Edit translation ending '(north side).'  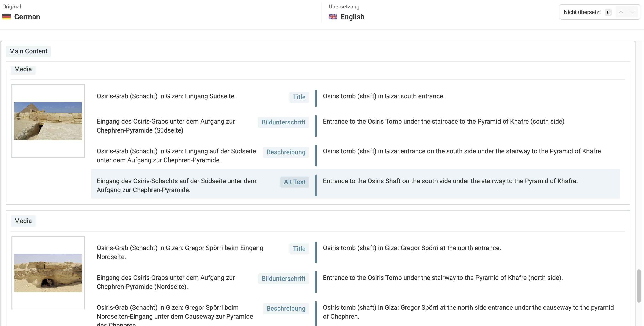pyautogui.click(x=443, y=278)
